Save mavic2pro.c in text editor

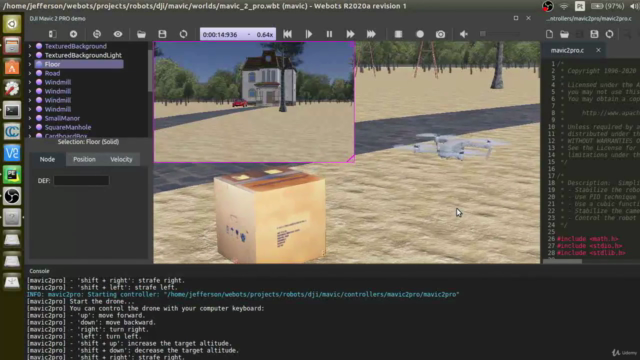point(594,34)
